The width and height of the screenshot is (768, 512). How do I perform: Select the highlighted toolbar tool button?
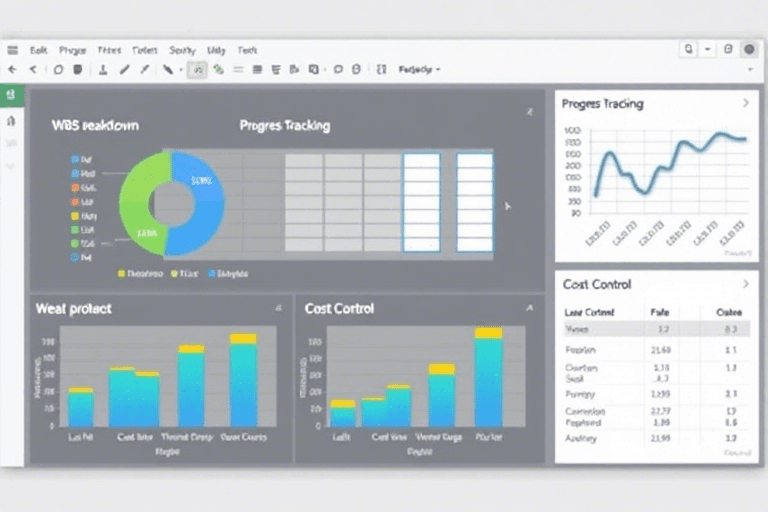coord(197,70)
